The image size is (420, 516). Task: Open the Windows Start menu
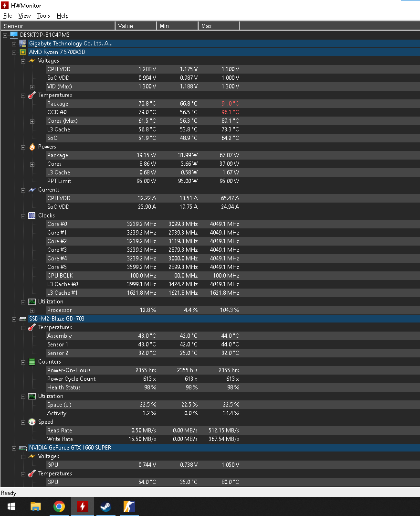tap(11, 506)
